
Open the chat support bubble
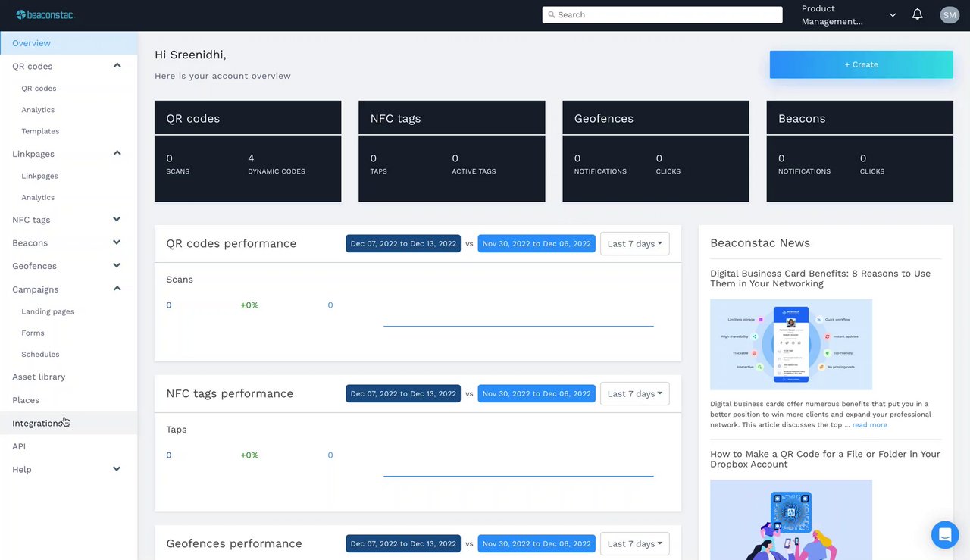(945, 535)
